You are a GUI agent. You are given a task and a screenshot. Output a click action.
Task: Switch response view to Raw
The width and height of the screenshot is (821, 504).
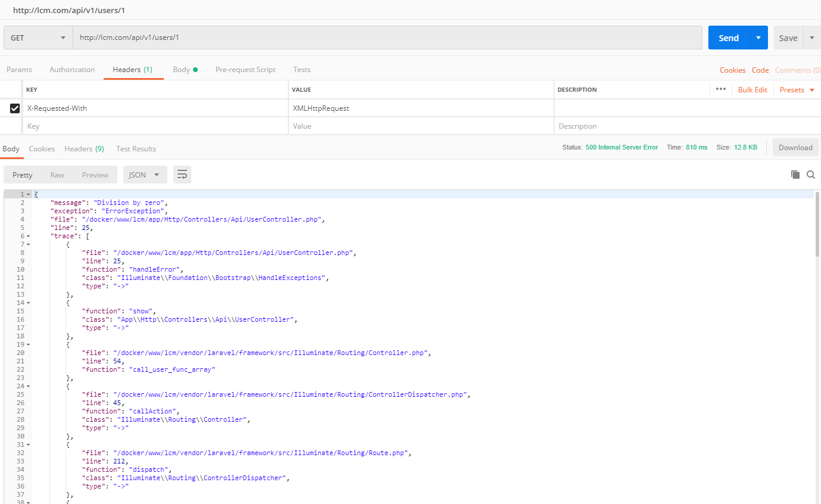(57, 175)
